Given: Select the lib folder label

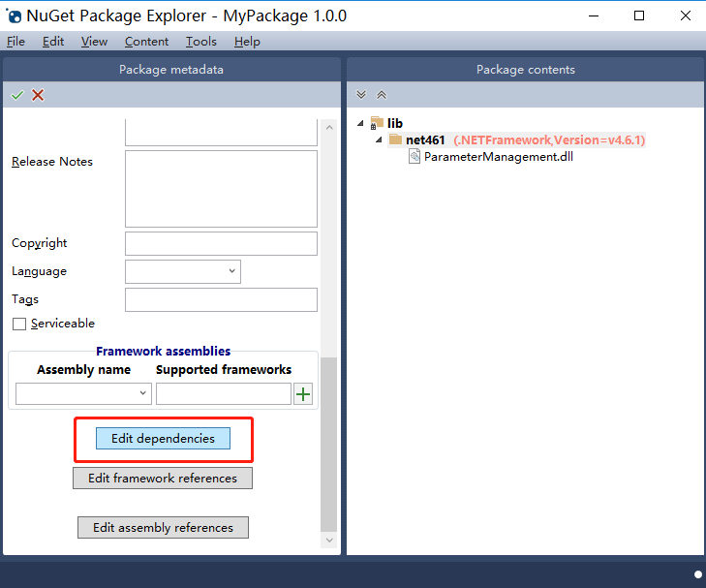Looking at the screenshot, I should [x=395, y=123].
